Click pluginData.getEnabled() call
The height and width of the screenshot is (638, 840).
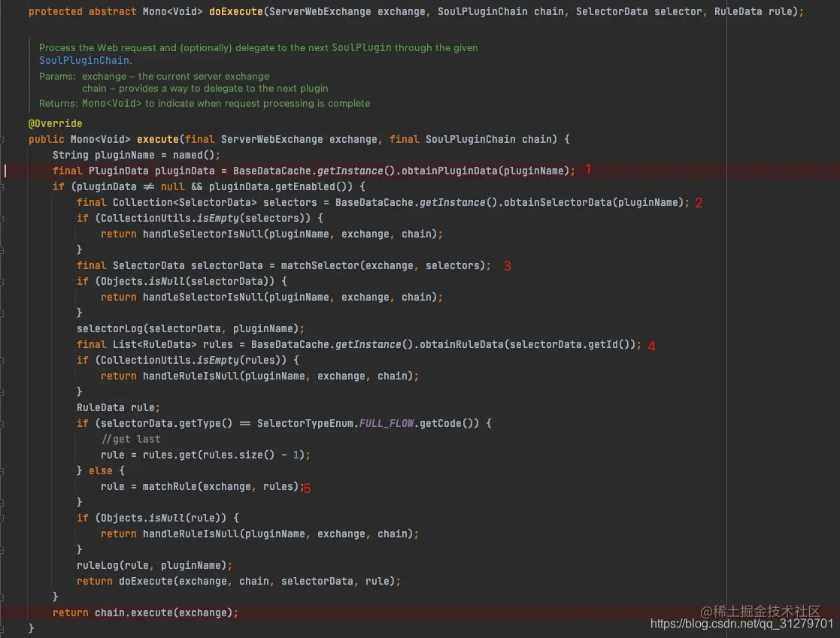point(281,187)
